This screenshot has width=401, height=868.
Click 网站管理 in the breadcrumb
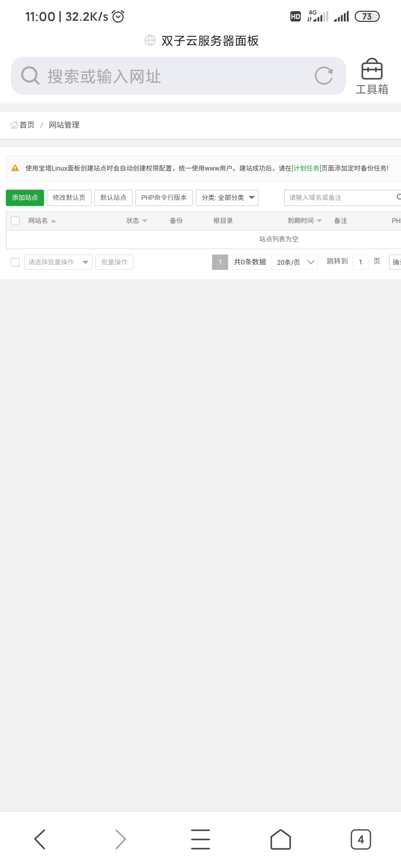point(64,125)
